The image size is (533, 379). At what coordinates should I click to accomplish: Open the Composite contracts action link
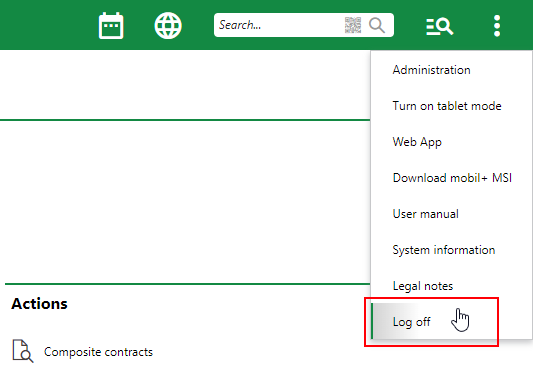tap(98, 352)
